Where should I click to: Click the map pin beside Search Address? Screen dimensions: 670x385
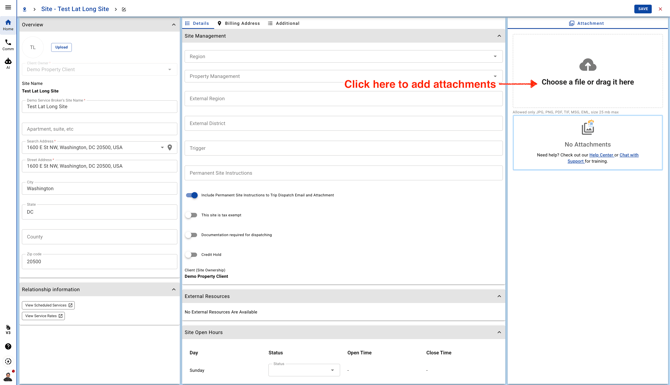(x=170, y=147)
